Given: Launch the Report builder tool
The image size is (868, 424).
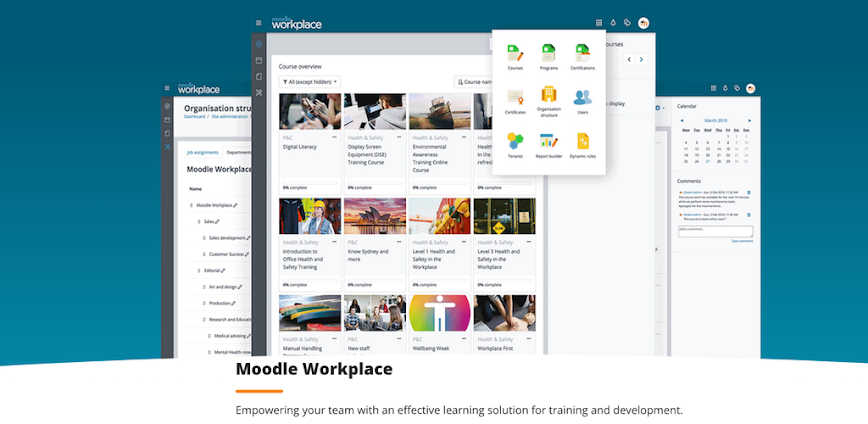Looking at the screenshot, I should pyautogui.click(x=548, y=142).
